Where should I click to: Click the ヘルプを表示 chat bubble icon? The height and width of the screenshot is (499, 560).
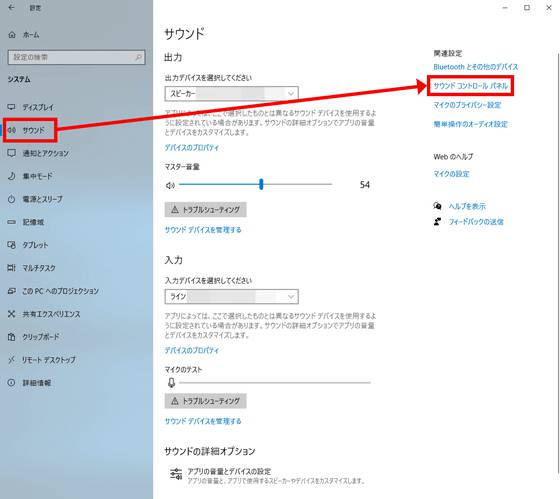point(438,206)
